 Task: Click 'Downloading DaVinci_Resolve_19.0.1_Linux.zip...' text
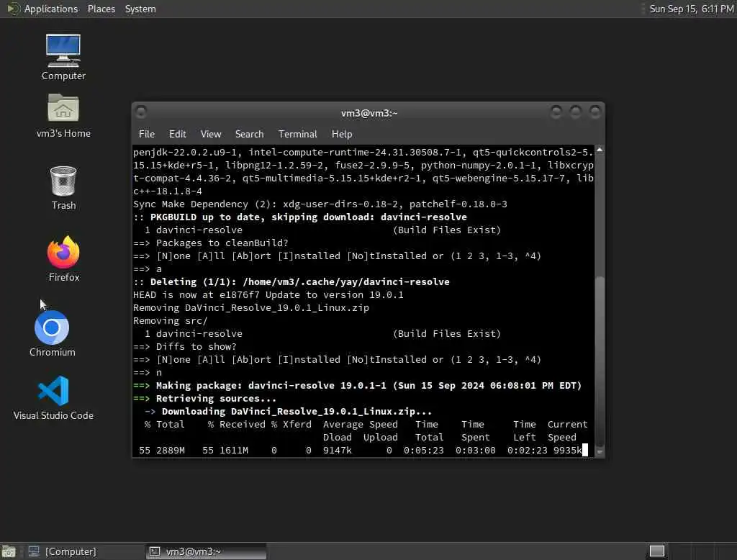click(297, 412)
